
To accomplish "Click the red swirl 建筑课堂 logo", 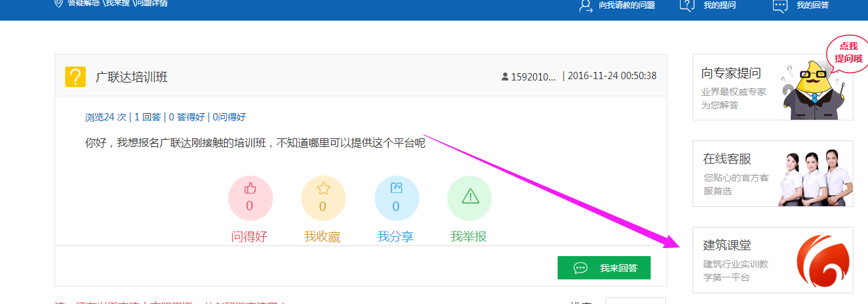I will pyautogui.click(x=824, y=263).
